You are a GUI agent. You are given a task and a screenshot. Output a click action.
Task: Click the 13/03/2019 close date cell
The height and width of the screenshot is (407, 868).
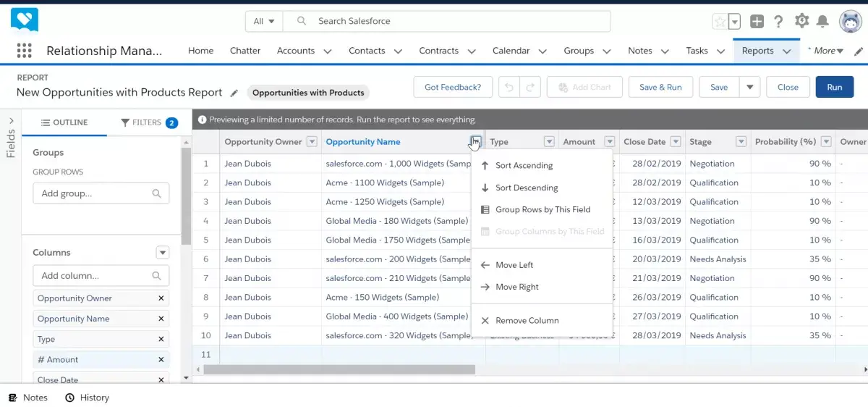point(656,221)
